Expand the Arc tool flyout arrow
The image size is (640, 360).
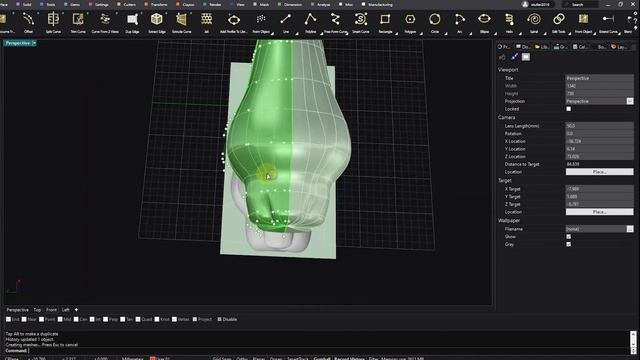pyautogui.click(x=471, y=33)
